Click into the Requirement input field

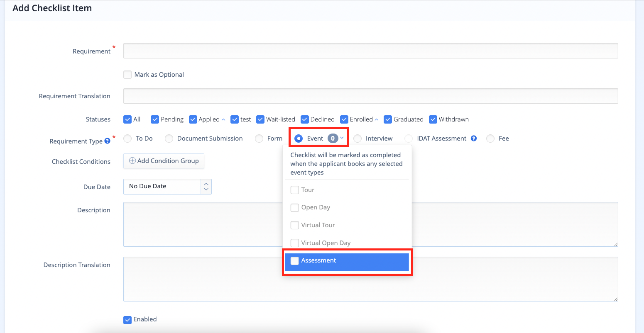(x=370, y=51)
